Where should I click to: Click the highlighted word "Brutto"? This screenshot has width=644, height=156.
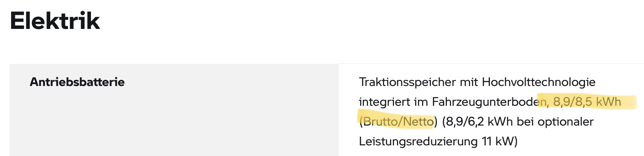[x=380, y=122]
